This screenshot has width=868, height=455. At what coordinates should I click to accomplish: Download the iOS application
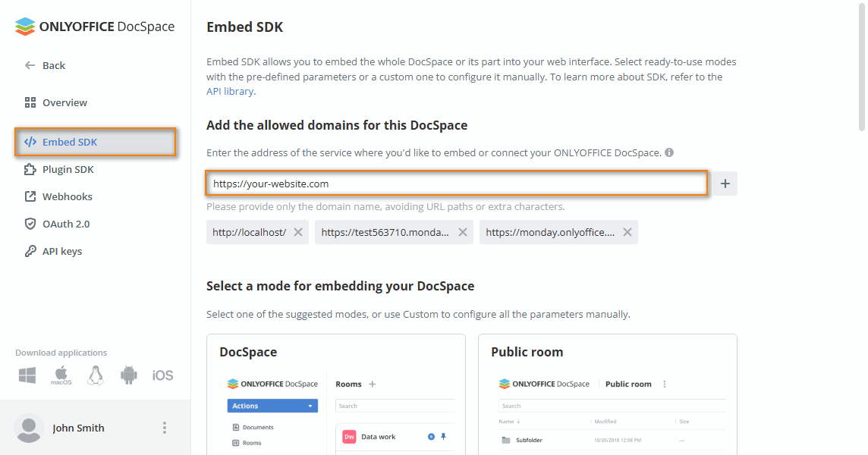coord(162,375)
